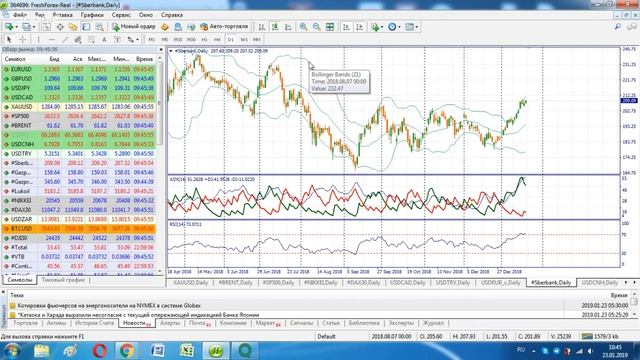Open the Справка menu
The height and width of the screenshot is (360, 640).
point(171,15)
